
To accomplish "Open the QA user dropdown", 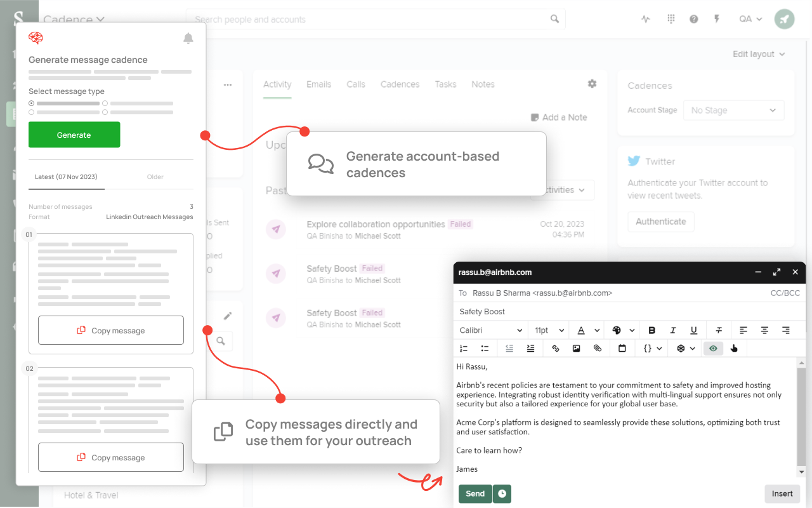I will [x=750, y=19].
